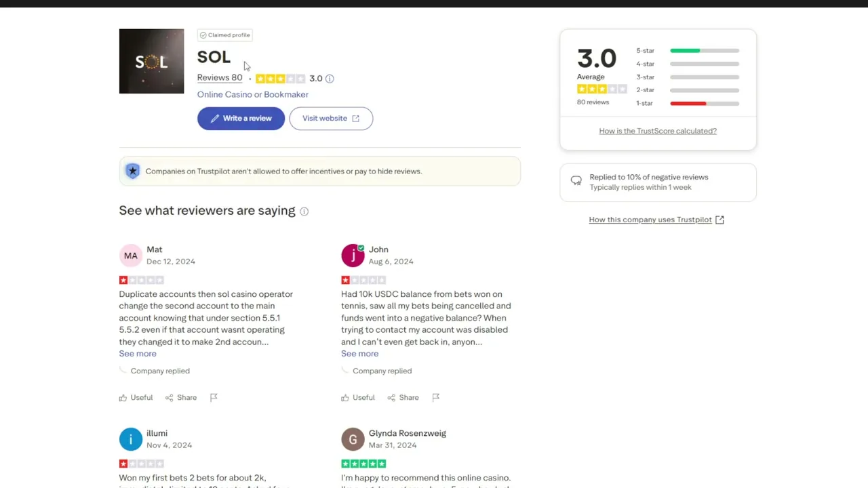Click Company replied under John's review
This screenshot has width=868, height=488.
pyautogui.click(x=382, y=371)
